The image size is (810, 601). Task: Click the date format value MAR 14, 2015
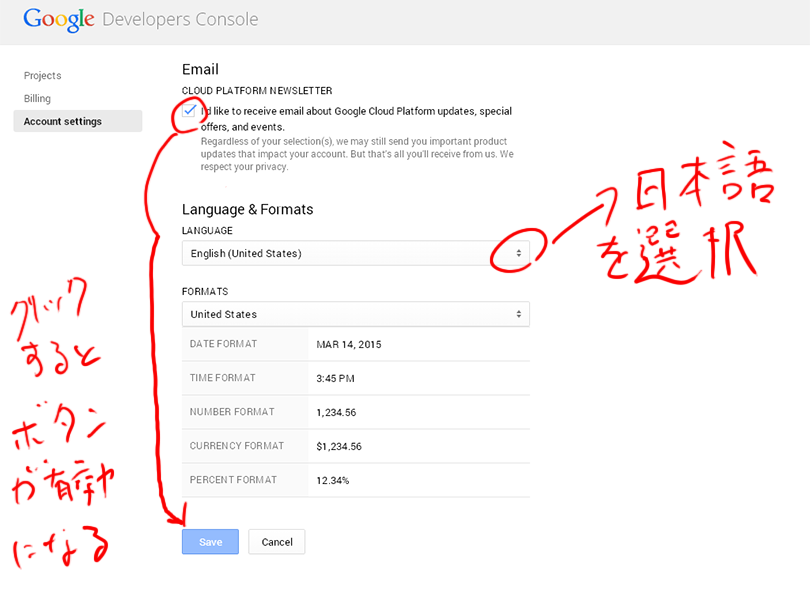[x=349, y=345]
